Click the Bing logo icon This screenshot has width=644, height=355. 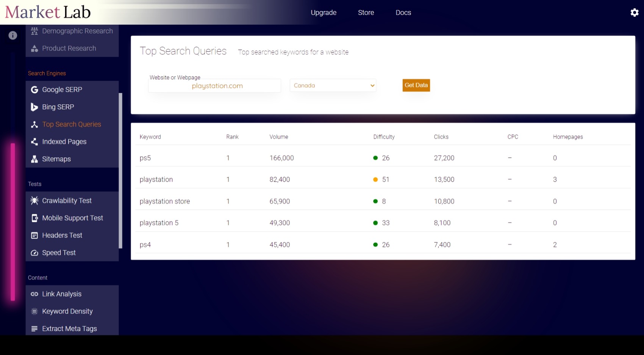pyautogui.click(x=34, y=107)
